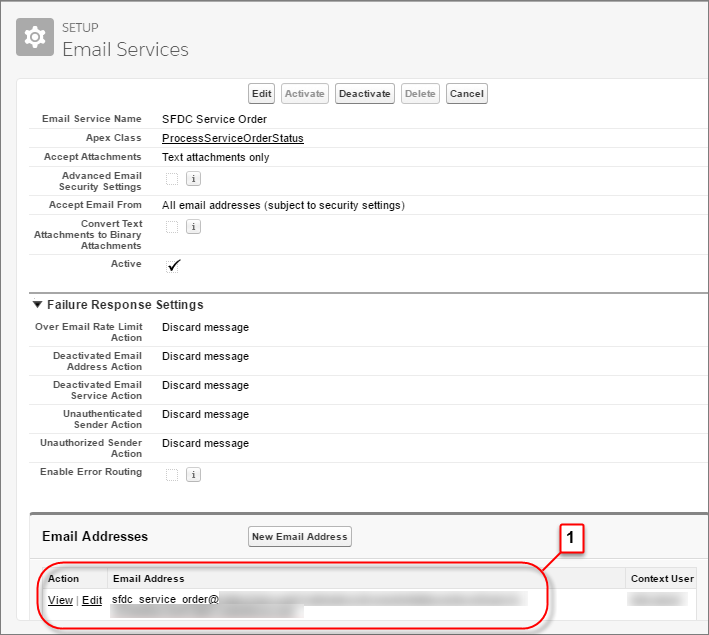Click Unauthenticated Sender Action value
This screenshot has height=635, width=709.
pyautogui.click(x=205, y=414)
